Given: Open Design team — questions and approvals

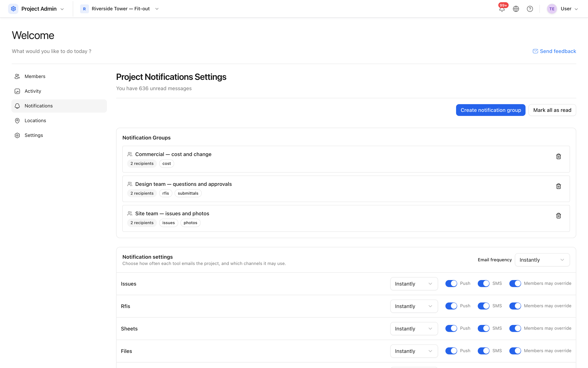Looking at the screenshot, I should [346, 189].
